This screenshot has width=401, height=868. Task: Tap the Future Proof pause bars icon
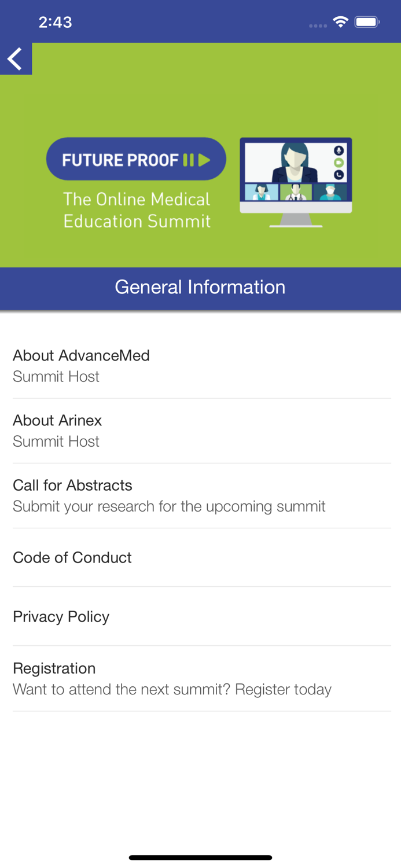(x=190, y=159)
